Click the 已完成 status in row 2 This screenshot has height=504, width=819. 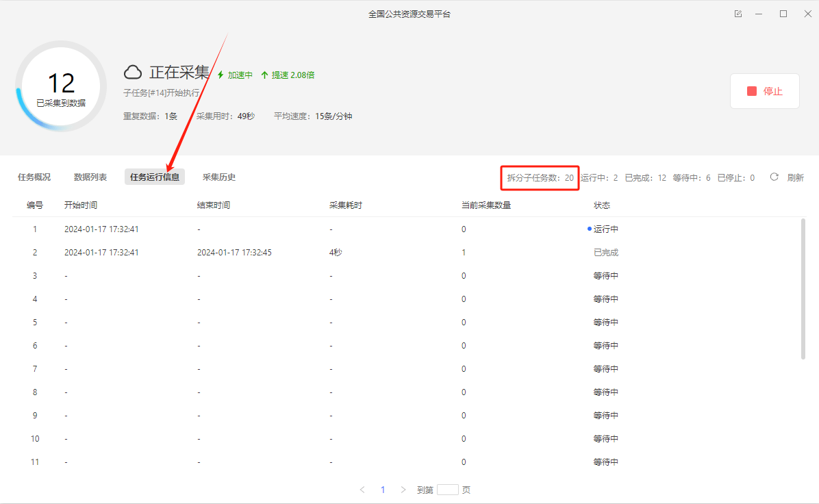click(x=605, y=252)
